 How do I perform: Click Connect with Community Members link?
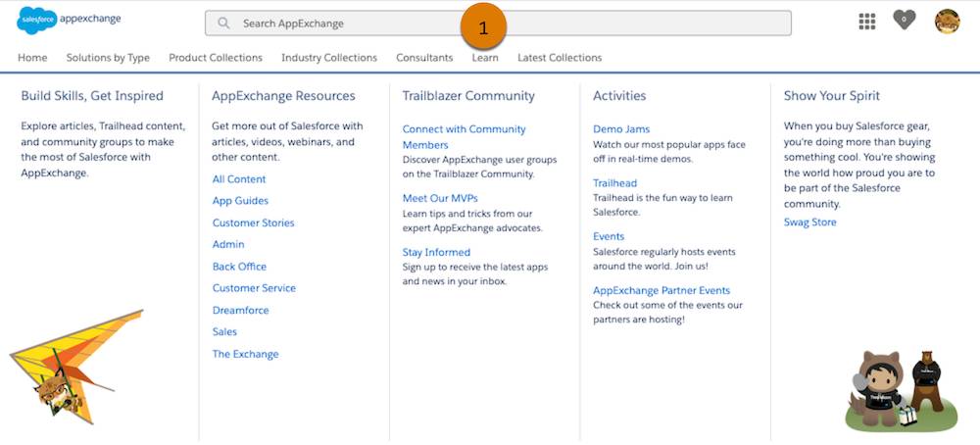coord(464,137)
